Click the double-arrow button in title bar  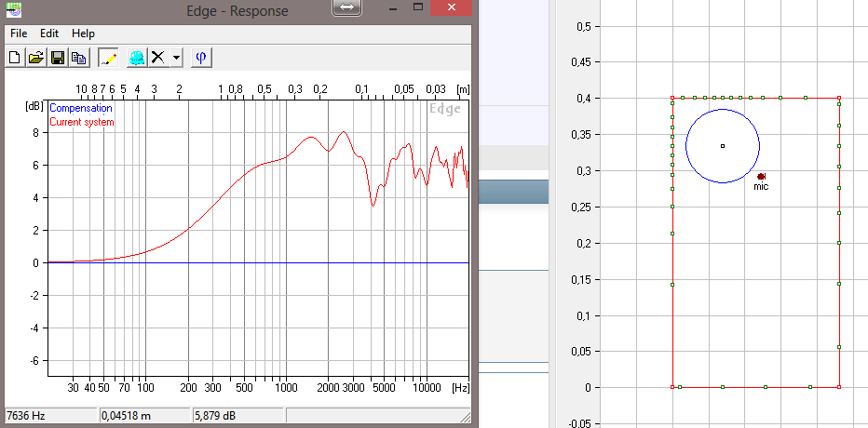pos(347,7)
